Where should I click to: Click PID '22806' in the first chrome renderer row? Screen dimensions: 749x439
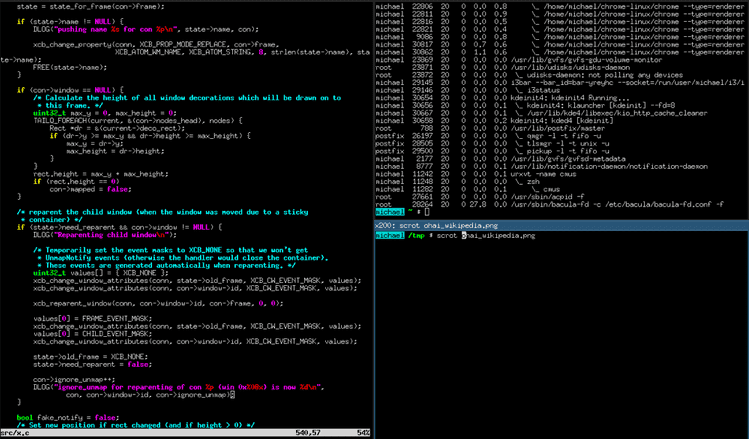(423, 7)
